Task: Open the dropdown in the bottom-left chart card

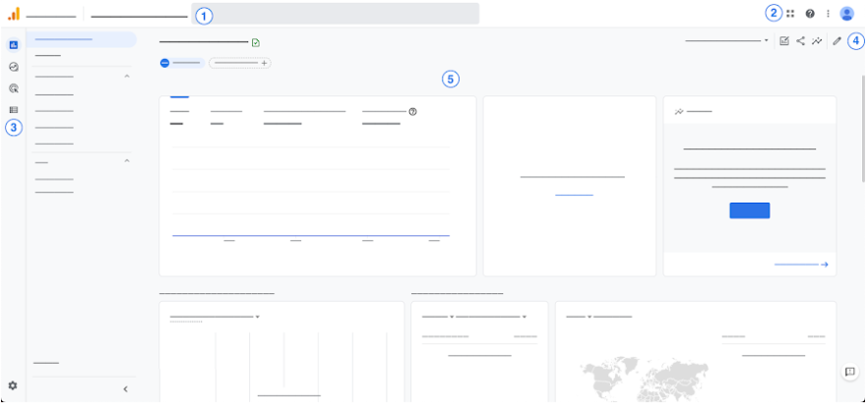Action: 258,318
